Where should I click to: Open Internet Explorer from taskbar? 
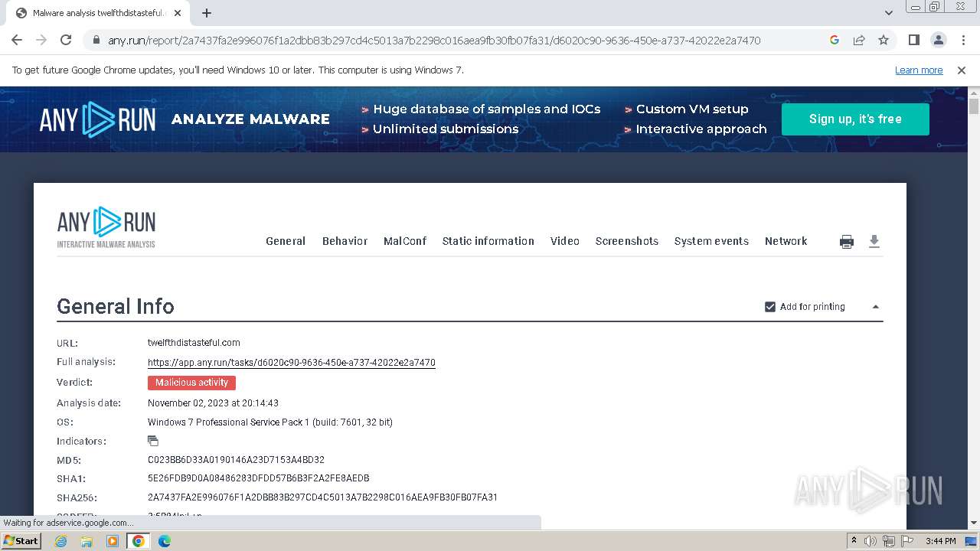click(61, 541)
